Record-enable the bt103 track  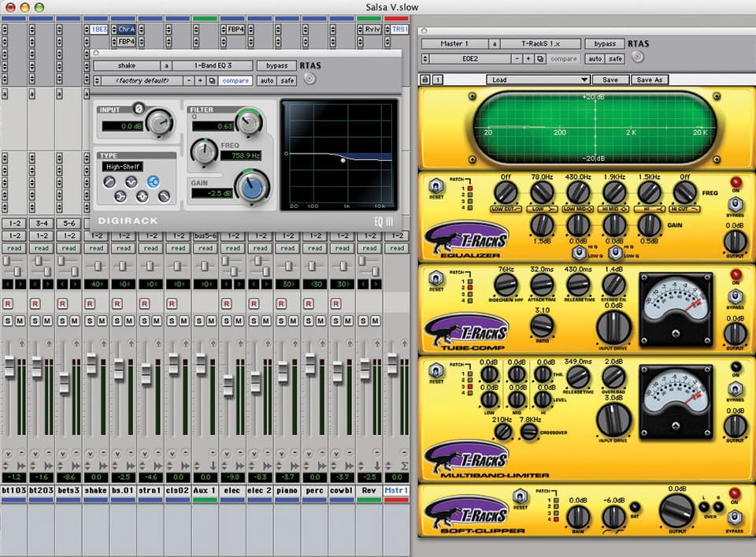point(7,303)
